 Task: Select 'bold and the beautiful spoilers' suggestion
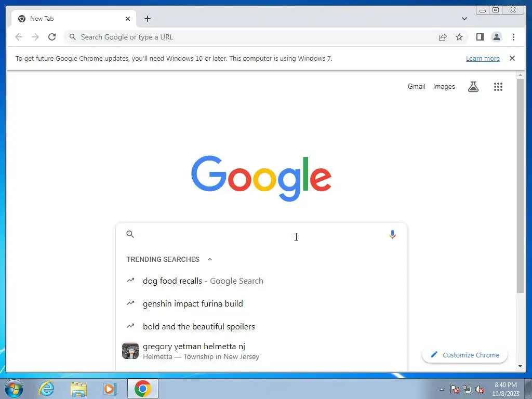coord(261,326)
